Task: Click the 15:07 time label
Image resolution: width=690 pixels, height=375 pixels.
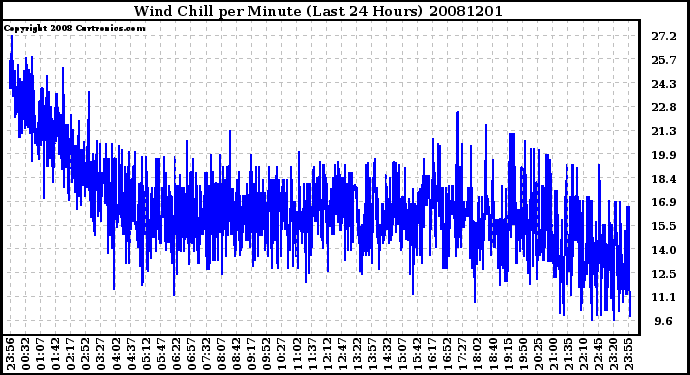Action: [402, 354]
